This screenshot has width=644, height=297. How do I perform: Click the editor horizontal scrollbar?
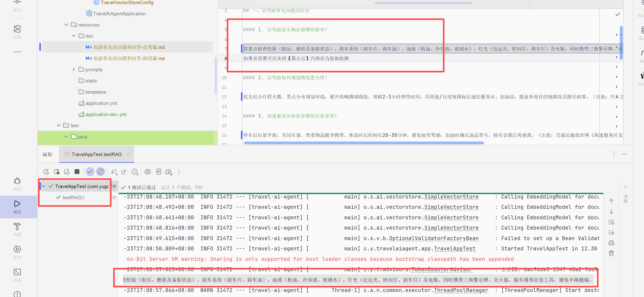(364, 143)
